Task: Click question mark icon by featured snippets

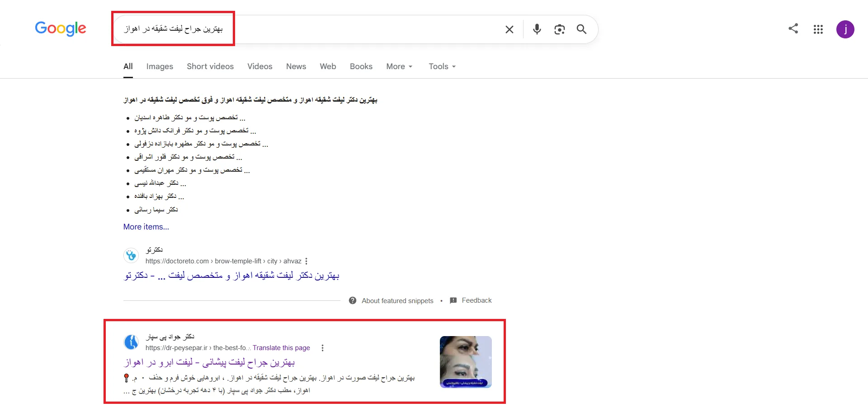Action: [x=353, y=300]
